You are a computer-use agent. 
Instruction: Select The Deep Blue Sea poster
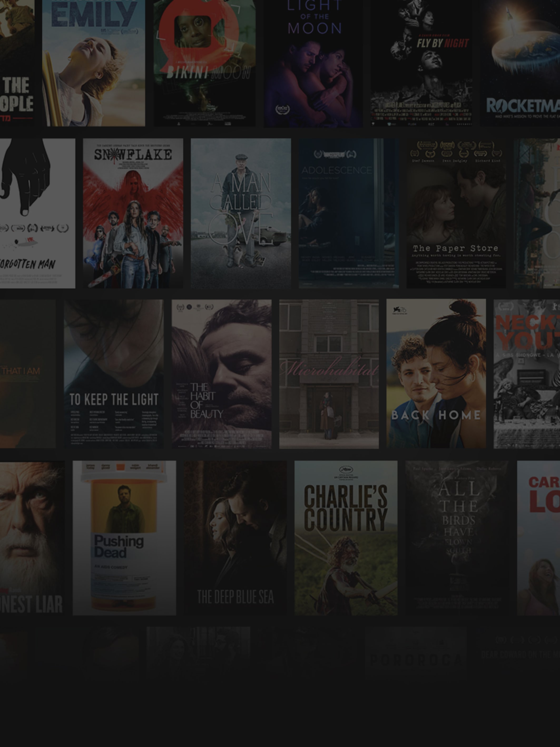click(235, 538)
